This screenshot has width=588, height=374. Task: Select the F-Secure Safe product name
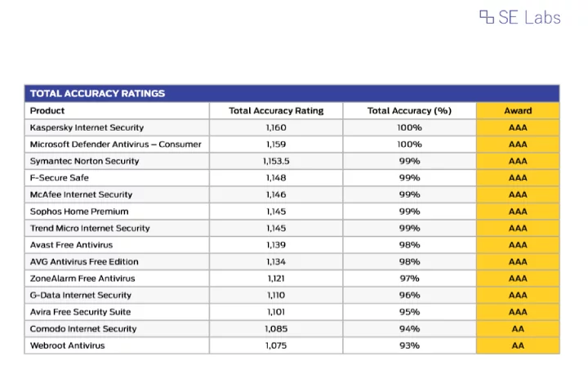(60, 178)
